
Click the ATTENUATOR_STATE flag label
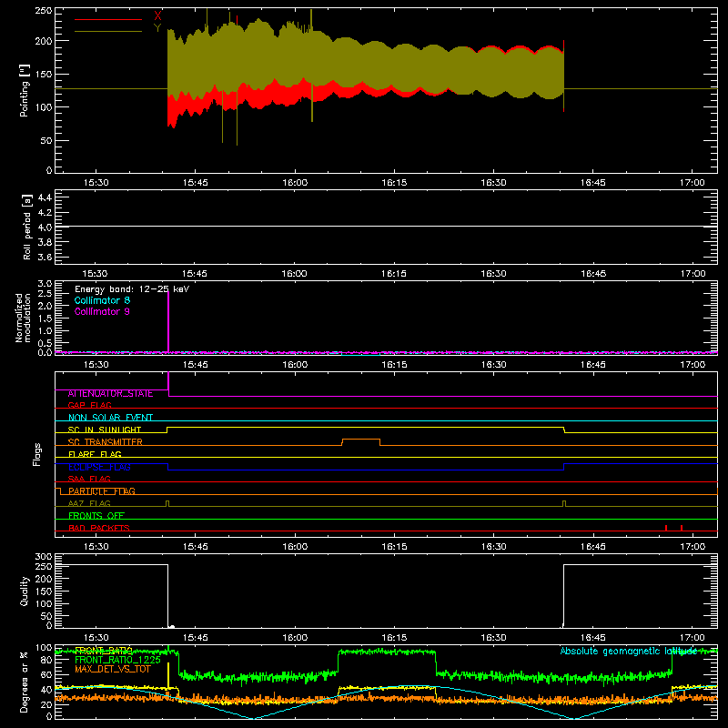[x=110, y=393]
